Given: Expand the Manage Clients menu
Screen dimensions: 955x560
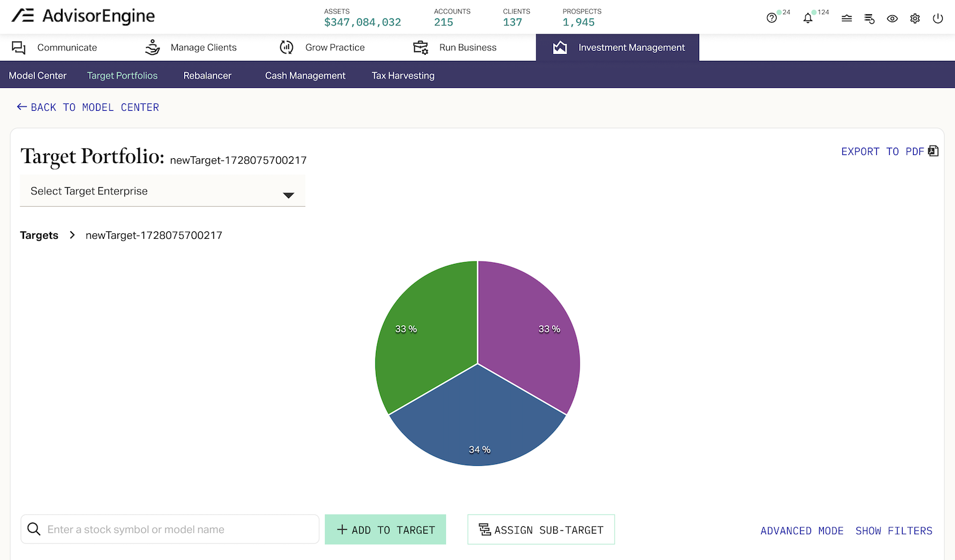Looking at the screenshot, I should 191,47.
